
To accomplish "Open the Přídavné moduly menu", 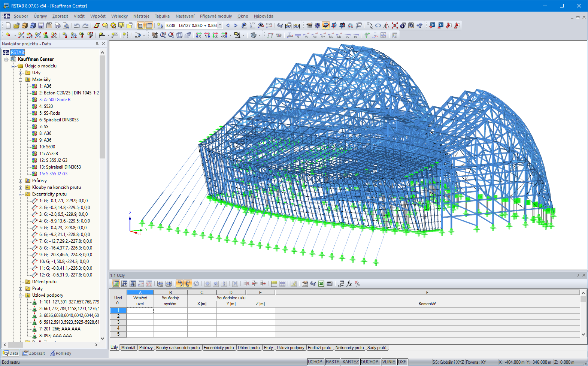I will point(216,16).
